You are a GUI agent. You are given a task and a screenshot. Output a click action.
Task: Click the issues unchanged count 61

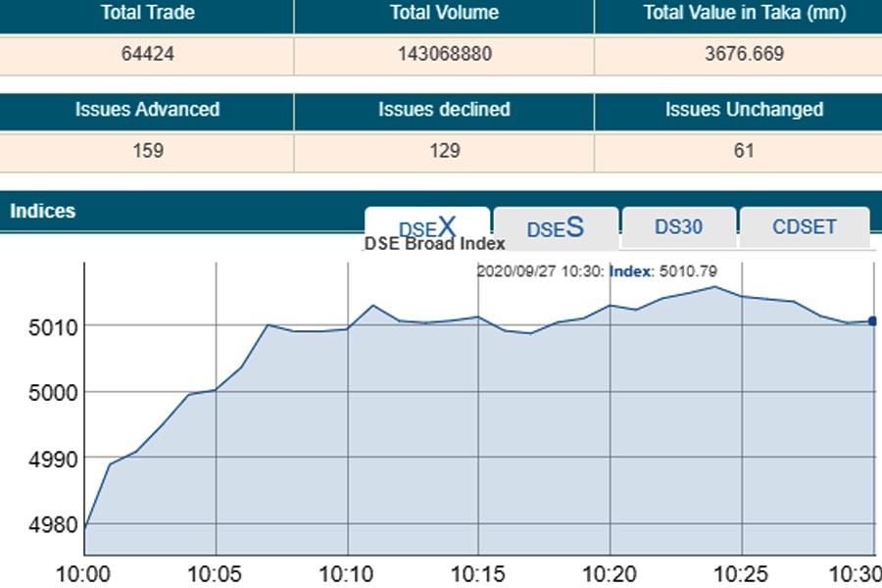point(744,151)
